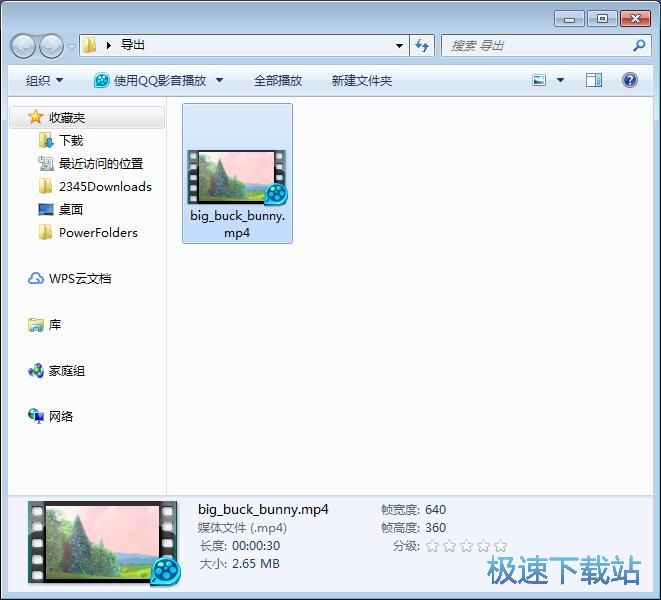This screenshot has height=600, width=661.
Task: Click the magnifier search icon
Action: tap(639, 45)
